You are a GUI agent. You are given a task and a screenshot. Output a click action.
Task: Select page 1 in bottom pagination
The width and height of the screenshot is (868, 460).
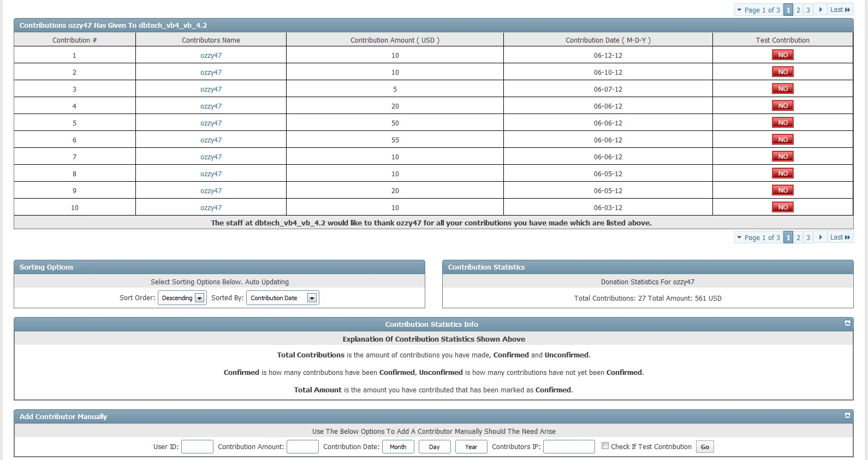(x=788, y=237)
